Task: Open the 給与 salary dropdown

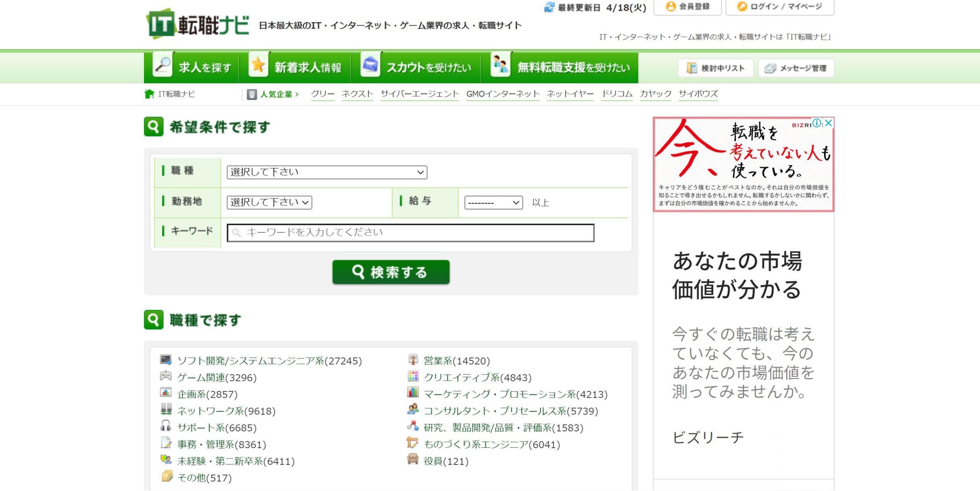Action: click(493, 203)
